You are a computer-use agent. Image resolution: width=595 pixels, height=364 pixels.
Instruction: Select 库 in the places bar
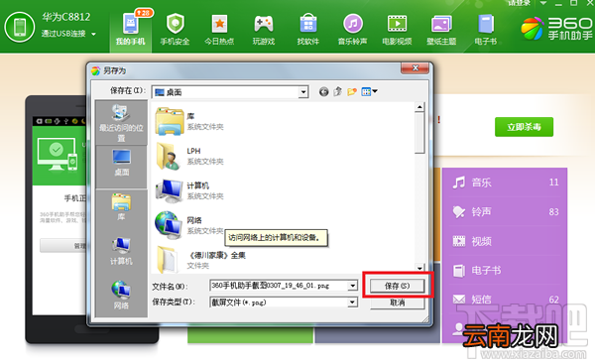[121, 207]
